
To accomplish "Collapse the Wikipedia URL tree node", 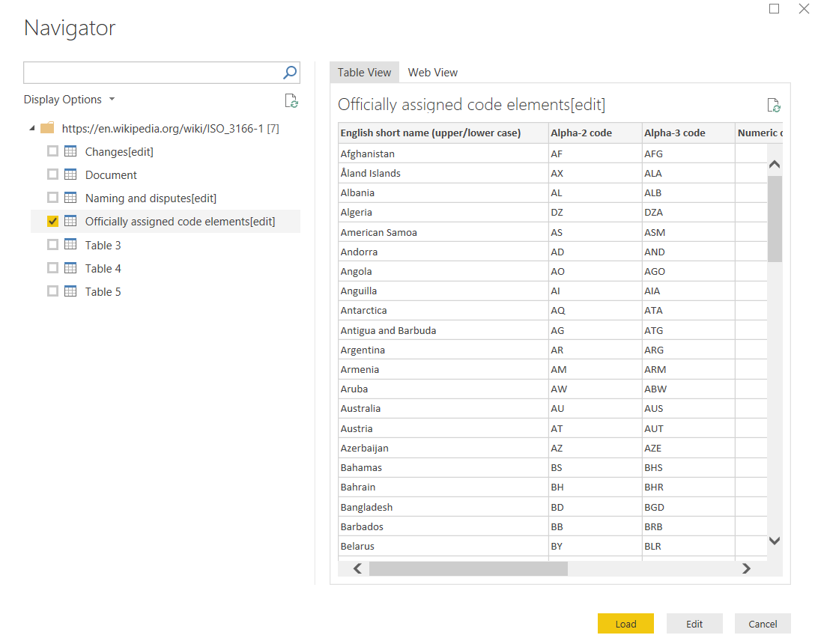I will tap(32, 128).
